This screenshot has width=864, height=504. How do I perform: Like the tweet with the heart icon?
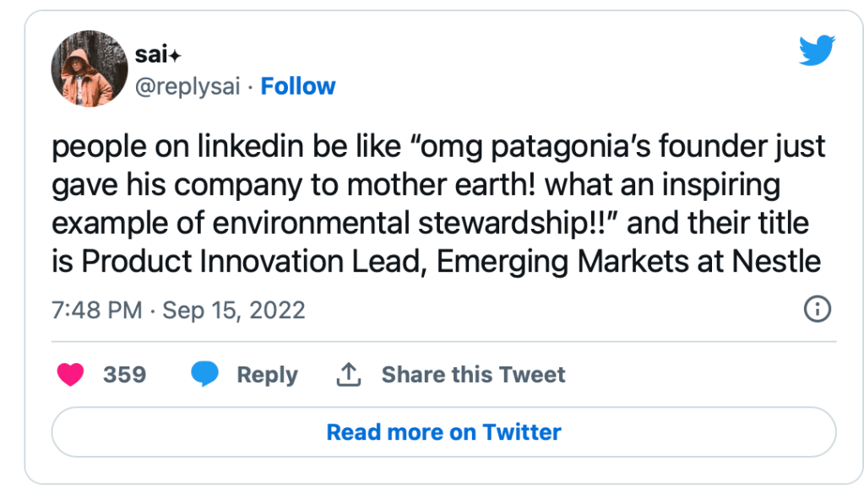[x=70, y=374]
